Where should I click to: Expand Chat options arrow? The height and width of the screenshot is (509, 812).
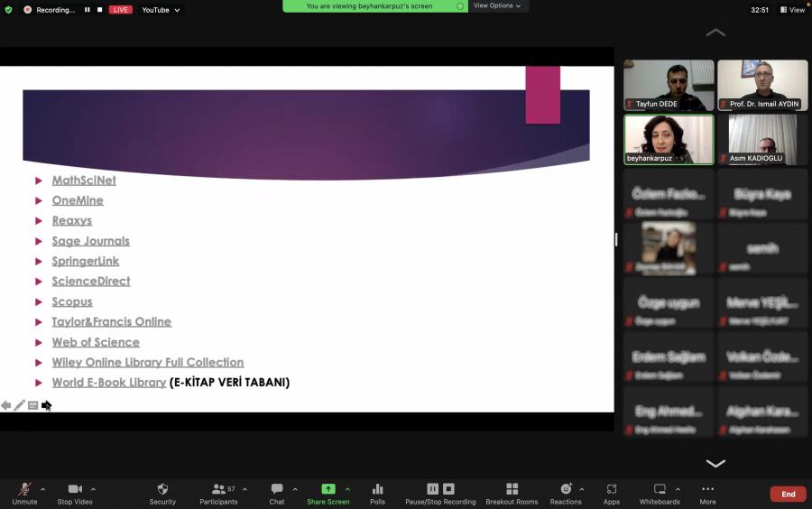click(x=295, y=489)
